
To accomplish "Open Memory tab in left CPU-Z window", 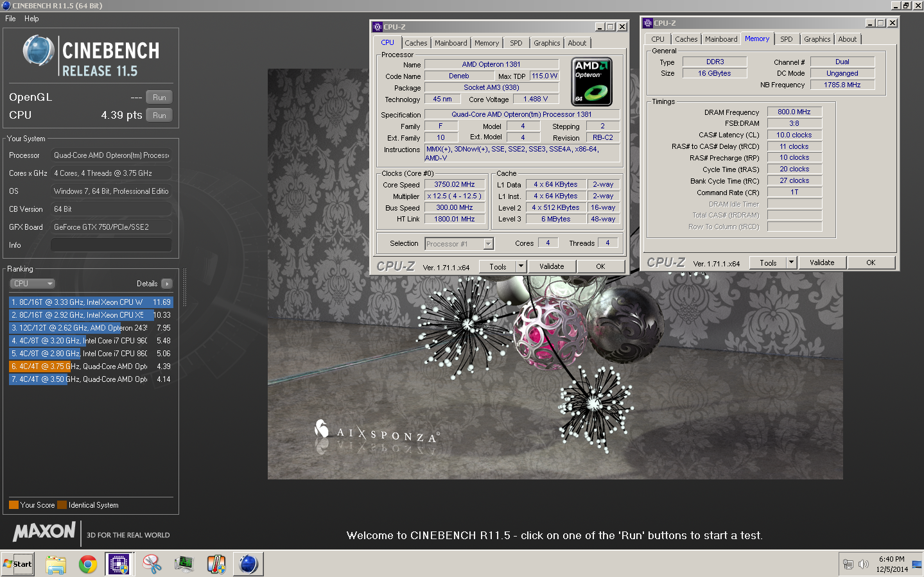I will pos(487,43).
